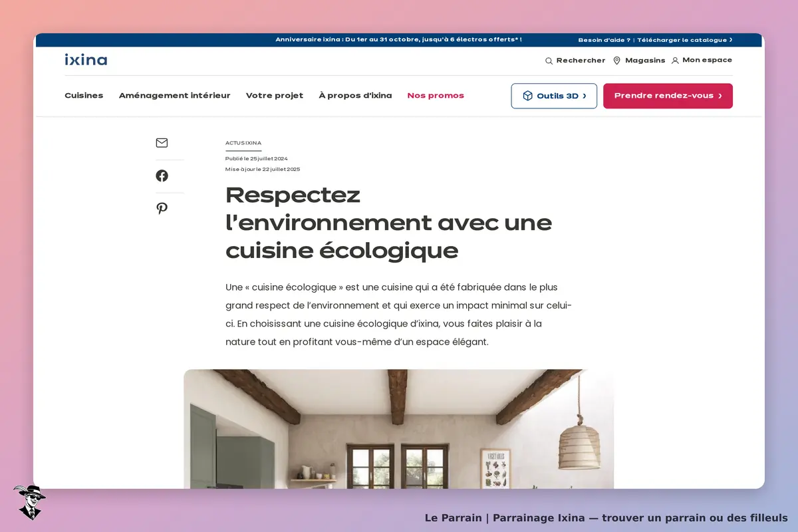Click the Anniversaire ixina promo banner text
The image size is (798, 532).
[398, 40]
